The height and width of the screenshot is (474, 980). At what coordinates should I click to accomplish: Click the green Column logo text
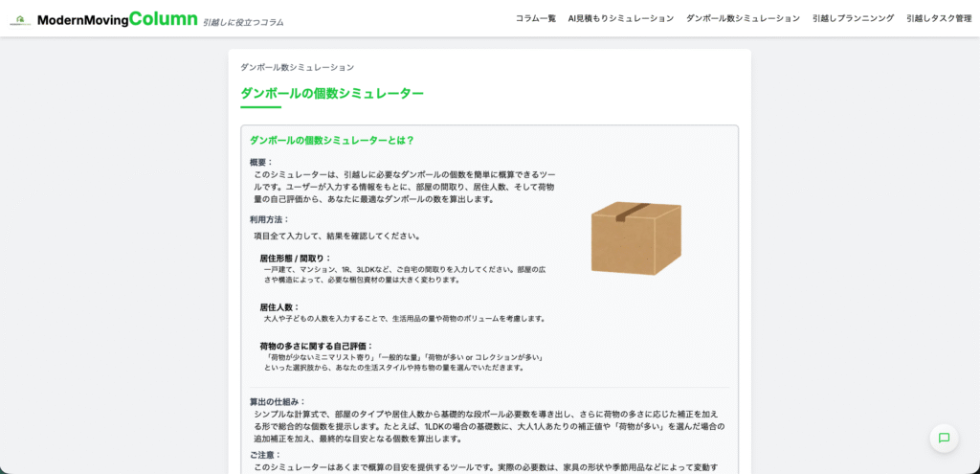pyautogui.click(x=164, y=18)
